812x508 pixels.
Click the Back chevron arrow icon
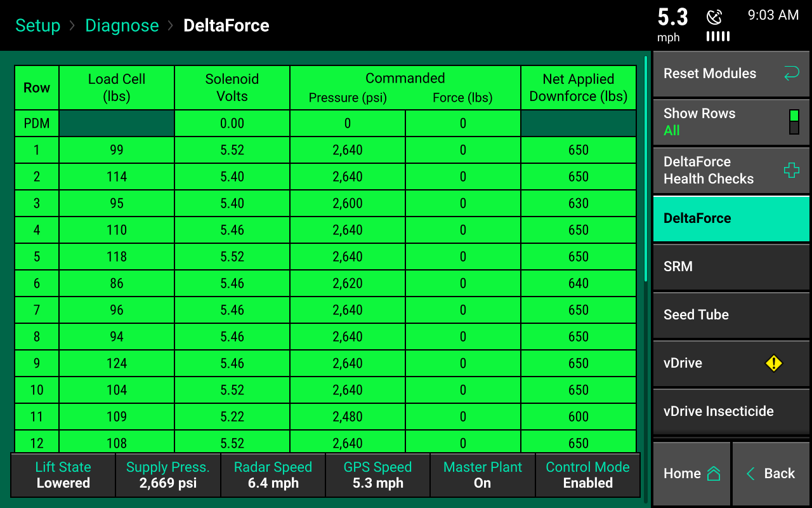point(750,474)
